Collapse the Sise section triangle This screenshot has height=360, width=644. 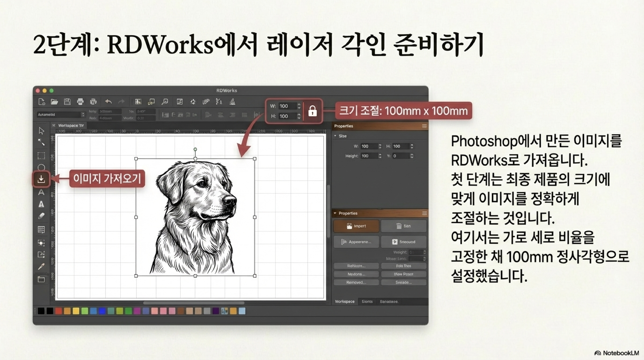pos(335,136)
